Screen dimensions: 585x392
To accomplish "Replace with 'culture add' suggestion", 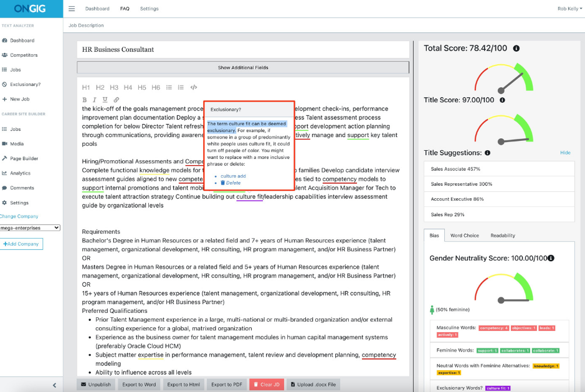I will (233, 176).
